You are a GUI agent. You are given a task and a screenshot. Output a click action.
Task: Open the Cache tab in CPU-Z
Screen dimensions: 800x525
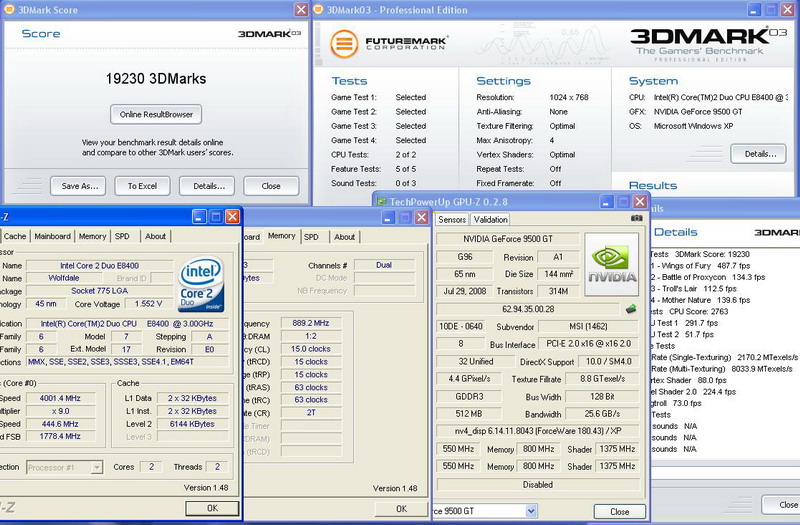click(15, 236)
